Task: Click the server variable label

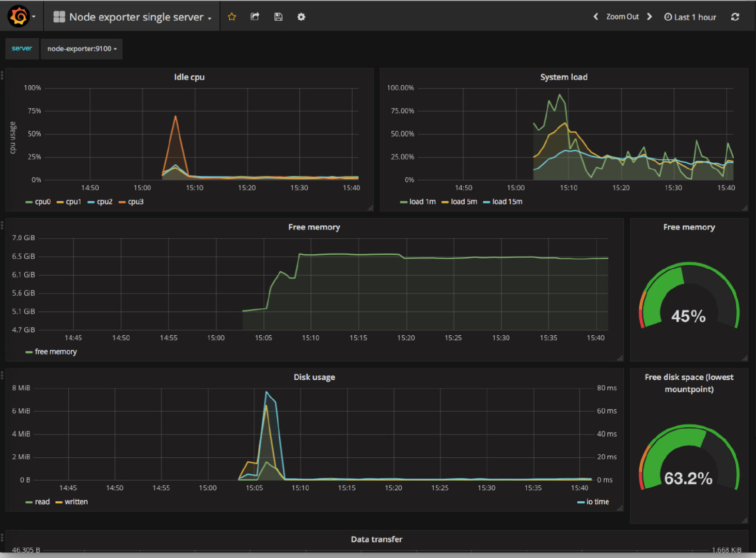Action: 22,49
